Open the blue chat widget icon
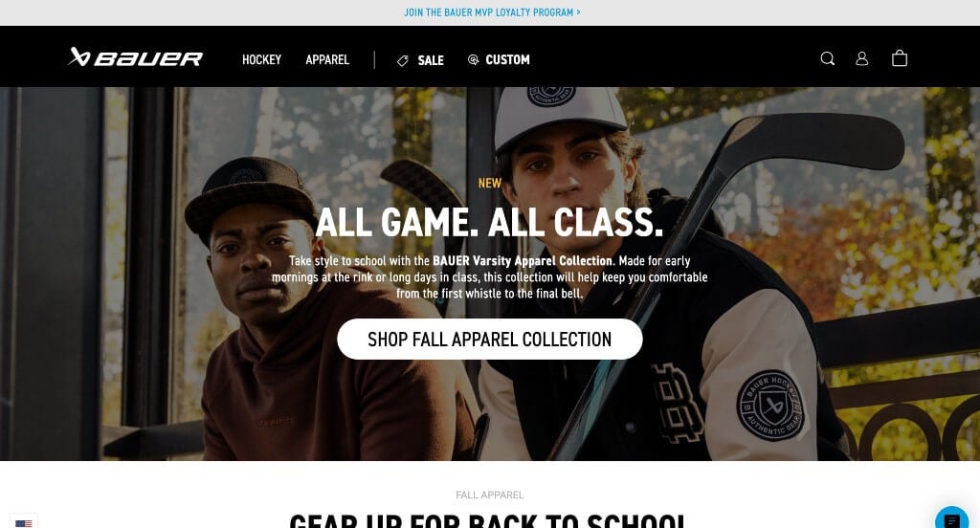The image size is (980, 528). [951, 520]
